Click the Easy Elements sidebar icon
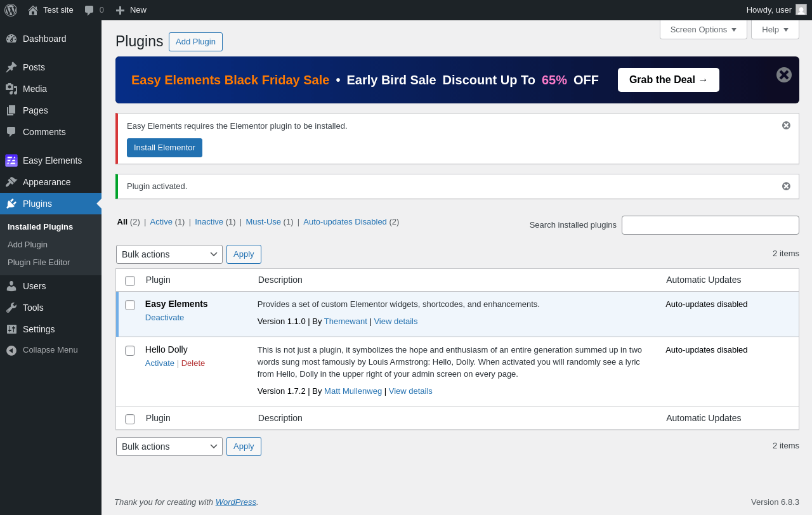This screenshot has width=812, height=515. (x=11, y=160)
